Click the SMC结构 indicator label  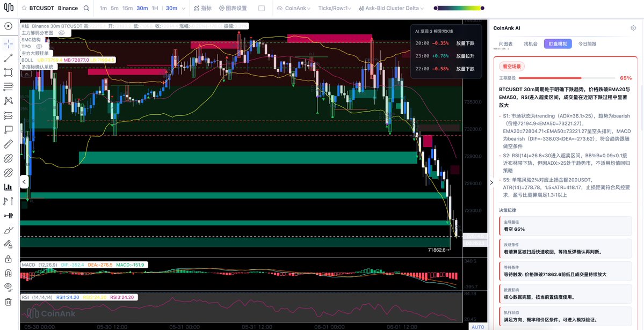(31, 39)
